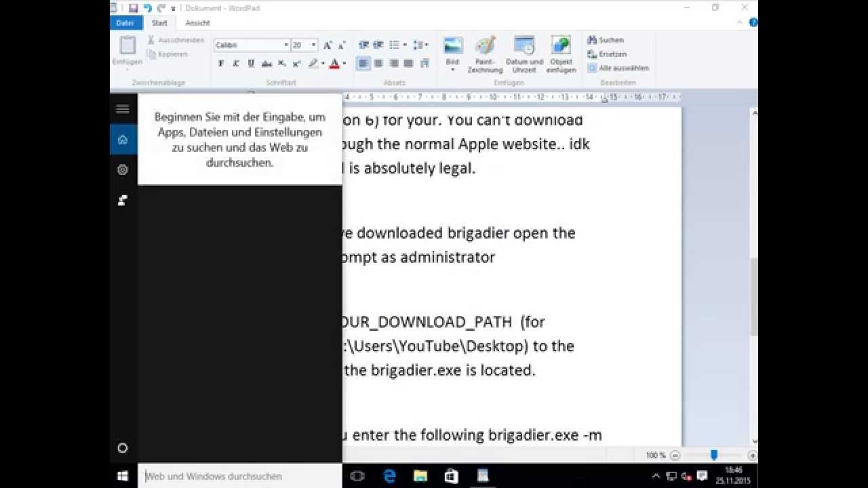Toggle italic formatting
The width and height of the screenshot is (868, 488).
pos(236,64)
